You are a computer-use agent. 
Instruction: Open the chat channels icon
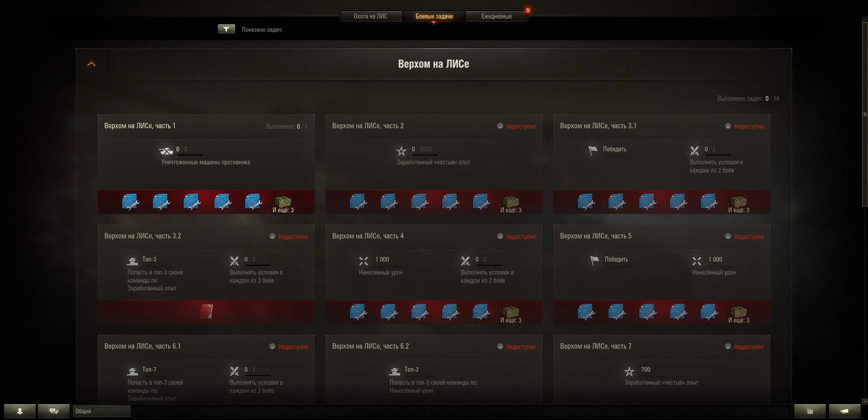point(54,411)
